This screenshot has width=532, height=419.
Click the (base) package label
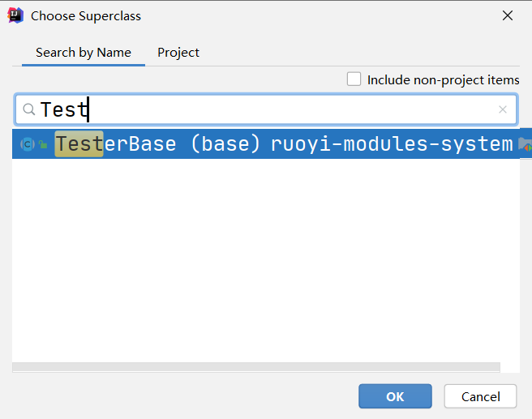[x=225, y=144]
